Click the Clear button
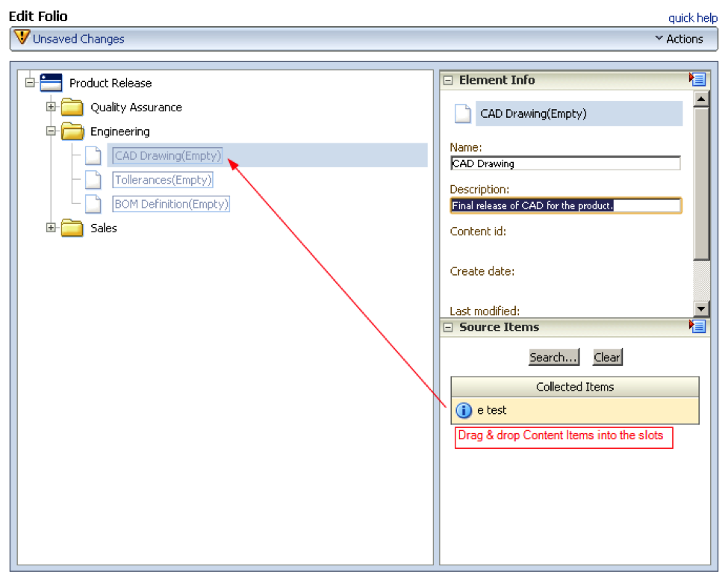Screen dimensions: 728x584 [x=607, y=357]
